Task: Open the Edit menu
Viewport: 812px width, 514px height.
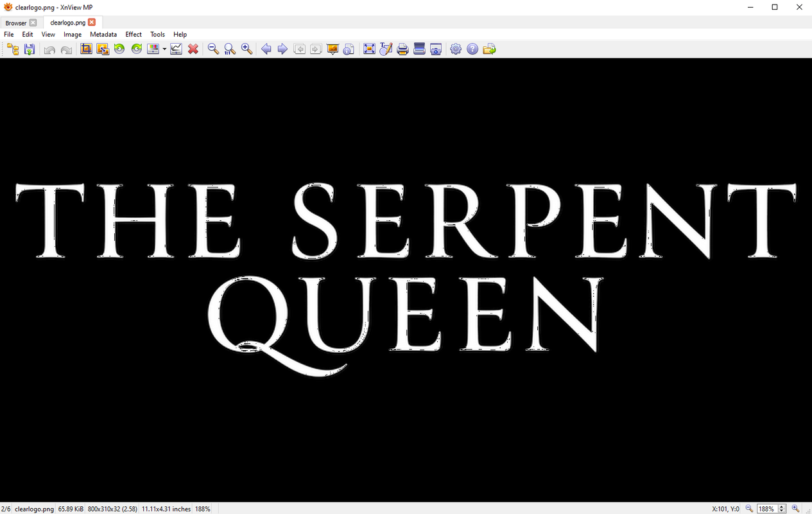Action: click(x=28, y=35)
